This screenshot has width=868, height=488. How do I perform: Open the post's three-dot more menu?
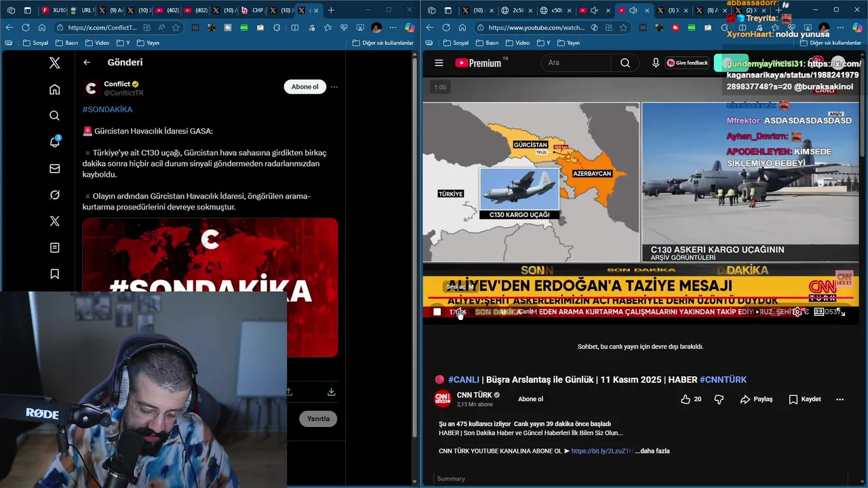(334, 87)
